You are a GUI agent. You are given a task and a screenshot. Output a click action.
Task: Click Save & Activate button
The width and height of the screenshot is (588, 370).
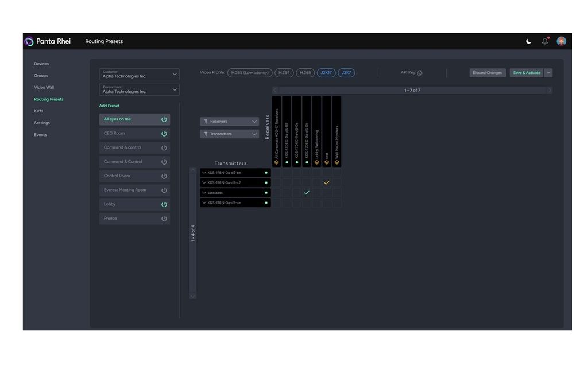coord(526,73)
